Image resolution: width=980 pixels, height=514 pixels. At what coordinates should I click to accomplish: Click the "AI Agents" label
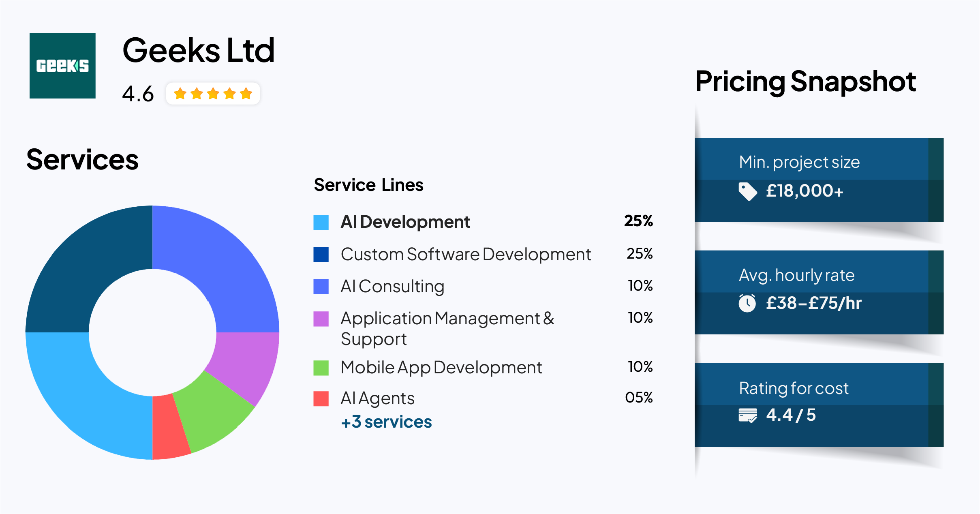pos(378,398)
